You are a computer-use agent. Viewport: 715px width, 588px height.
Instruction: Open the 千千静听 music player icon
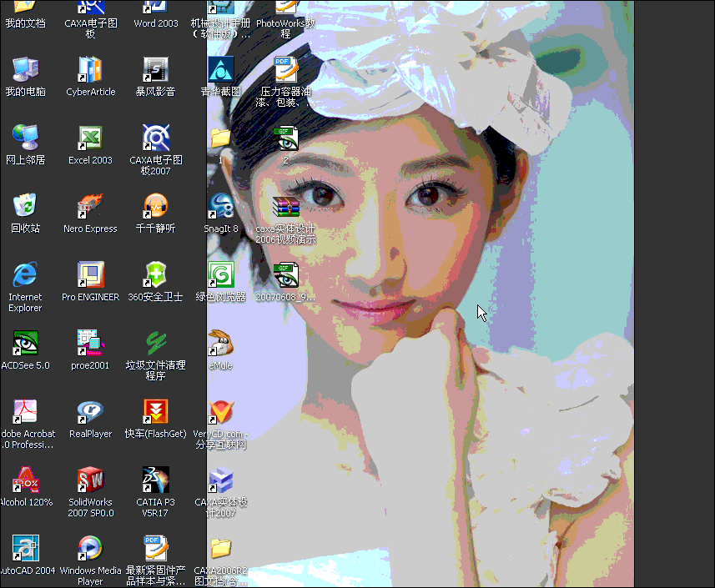[x=155, y=206]
